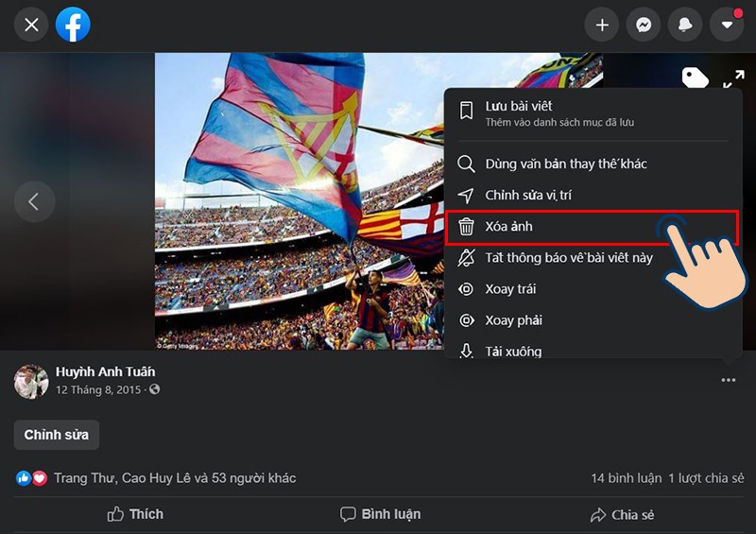This screenshot has height=534, width=756.
Task: Open the account dropdown arrow
Action: pos(727,25)
